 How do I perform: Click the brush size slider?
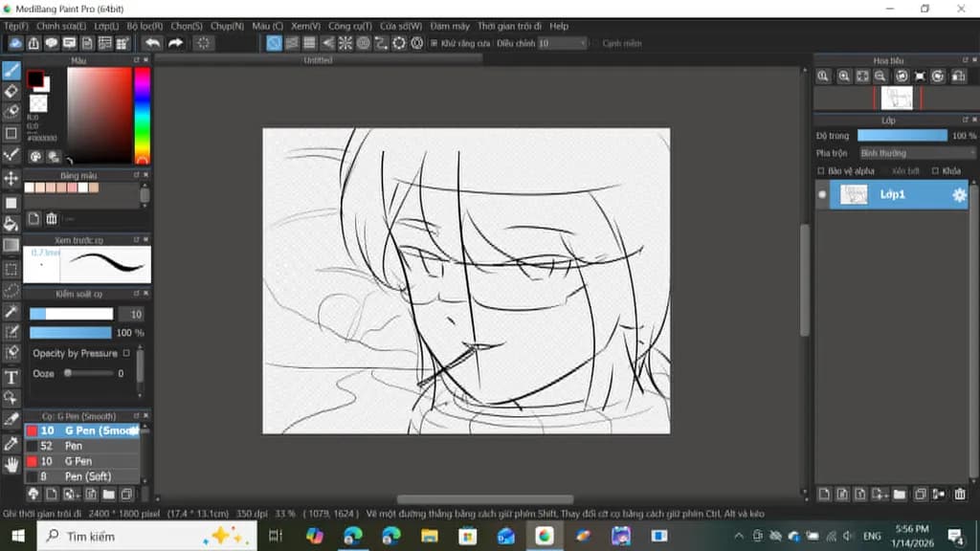[71, 314]
